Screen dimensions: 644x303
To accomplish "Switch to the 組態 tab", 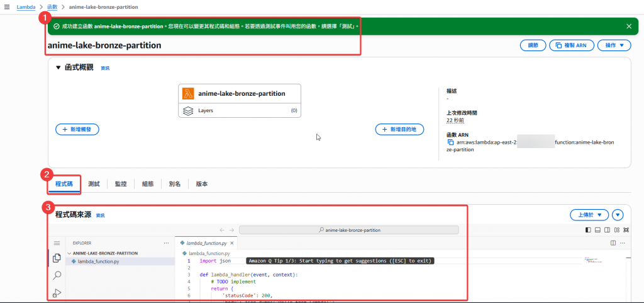I will click(x=148, y=184).
